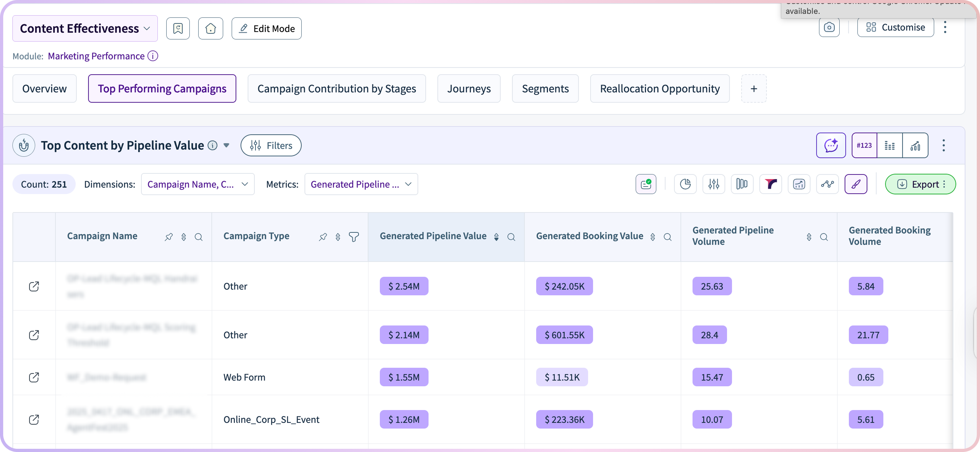Switch to the bar chart view toggle
The width and height of the screenshot is (980, 452).
(915, 145)
